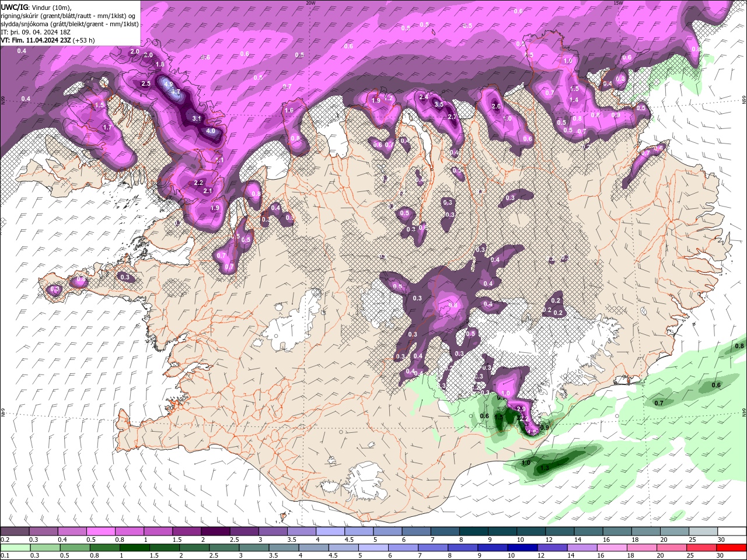Image resolution: width=747 pixels, height=560 pixels.
Task: Select the 1.4 snowfall value in the northeast
Action: tap(574, 100)
